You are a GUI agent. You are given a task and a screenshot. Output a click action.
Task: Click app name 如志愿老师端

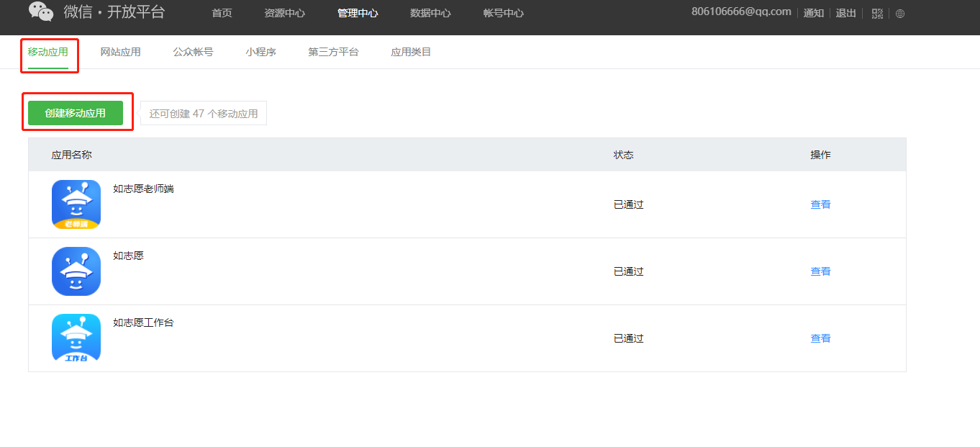(x=143, y=189)
